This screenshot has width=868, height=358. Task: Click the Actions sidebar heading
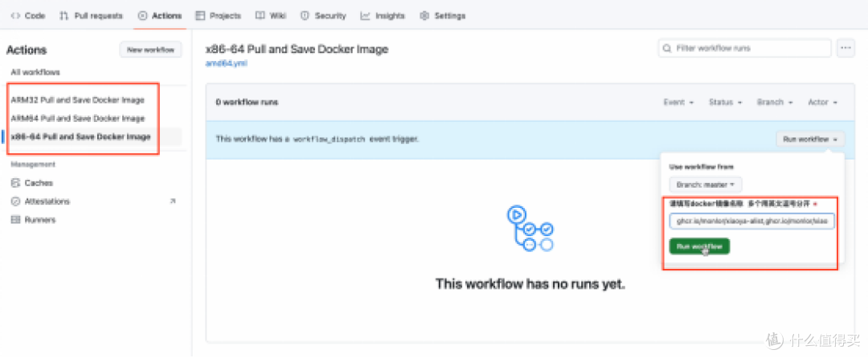27,50
